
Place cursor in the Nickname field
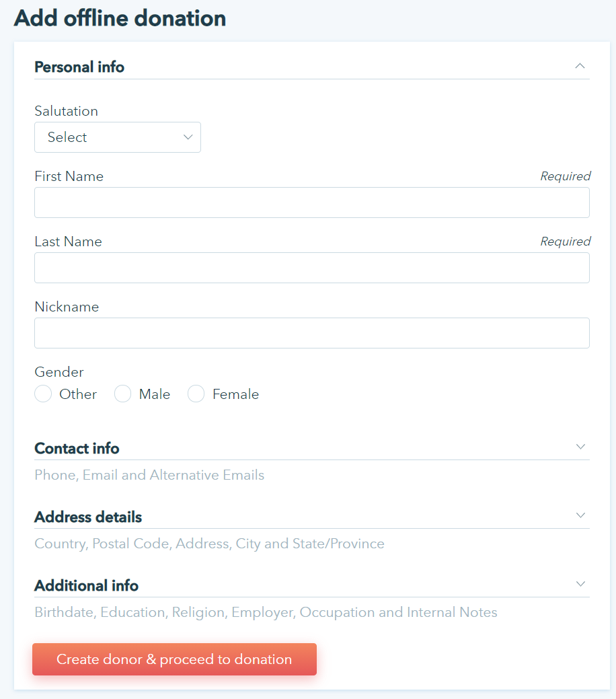point(312,333)
